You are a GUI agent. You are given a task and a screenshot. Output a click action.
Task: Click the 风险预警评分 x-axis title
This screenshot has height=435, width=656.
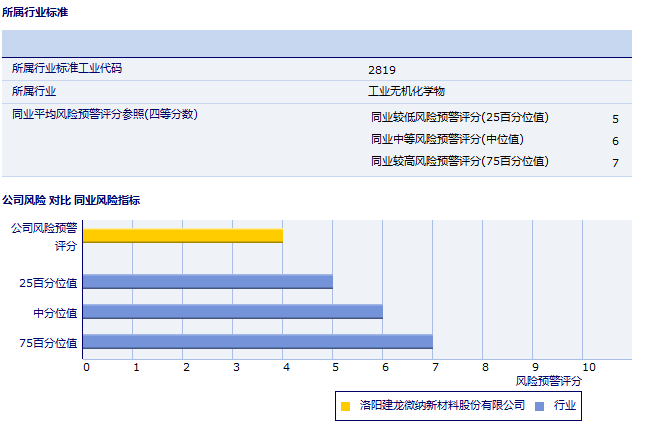[x=548, y=381]
